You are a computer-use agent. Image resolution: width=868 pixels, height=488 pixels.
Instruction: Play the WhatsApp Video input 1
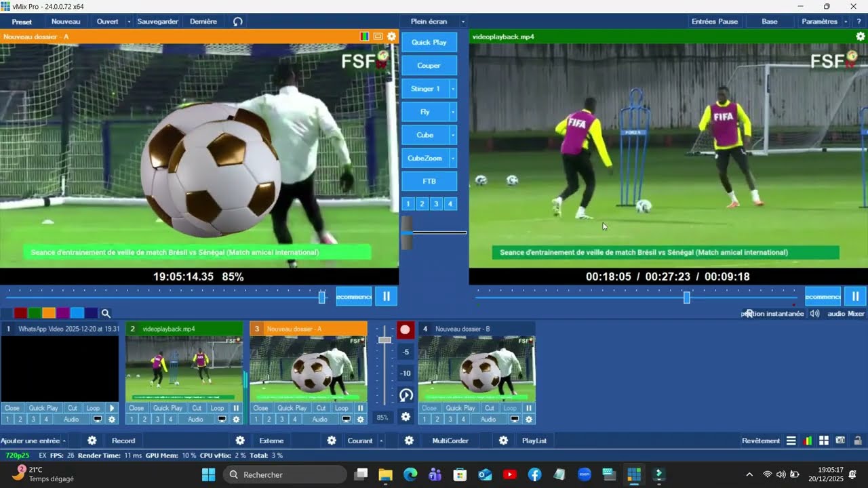point(112,408)
